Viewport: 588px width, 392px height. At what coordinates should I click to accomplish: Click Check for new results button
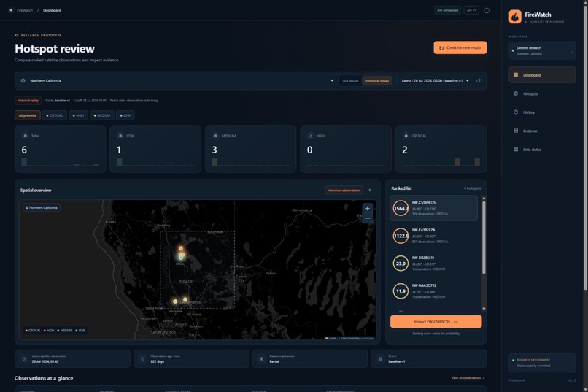tap(460, 47)
